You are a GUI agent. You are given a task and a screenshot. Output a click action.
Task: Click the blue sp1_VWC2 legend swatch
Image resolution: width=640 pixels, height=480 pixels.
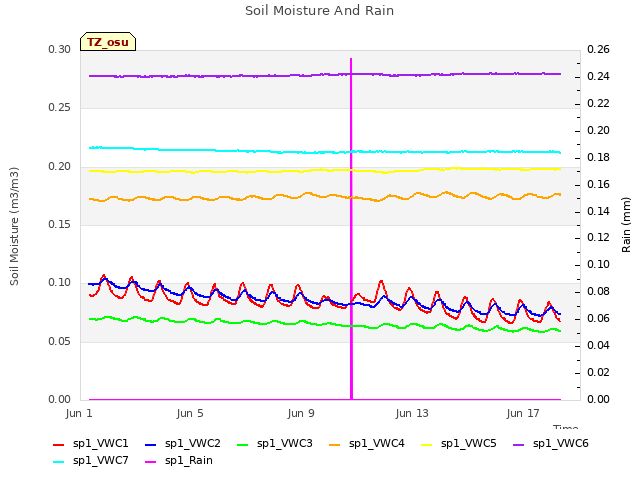point(151,444)
